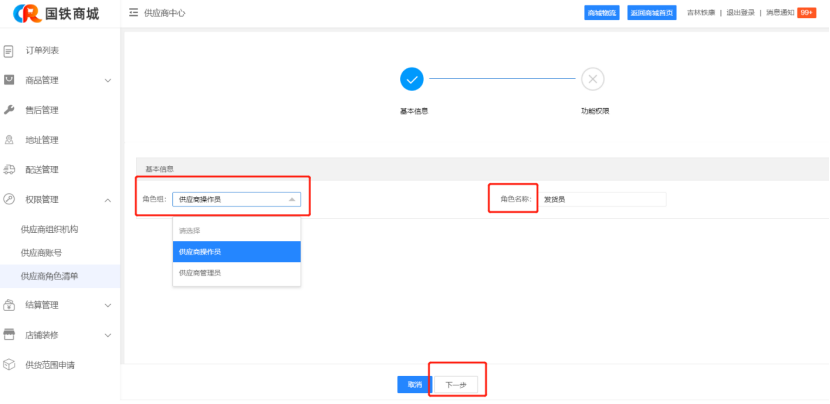Click the blue checkmark 基本信息 step circle
The image size is (830, 404).
[x=411, y=79]
